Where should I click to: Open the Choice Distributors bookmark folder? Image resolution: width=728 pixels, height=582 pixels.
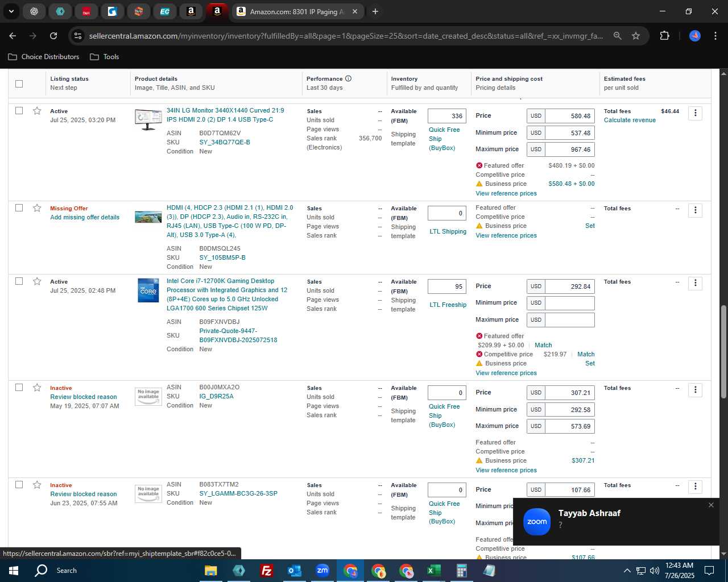(44, 57)
